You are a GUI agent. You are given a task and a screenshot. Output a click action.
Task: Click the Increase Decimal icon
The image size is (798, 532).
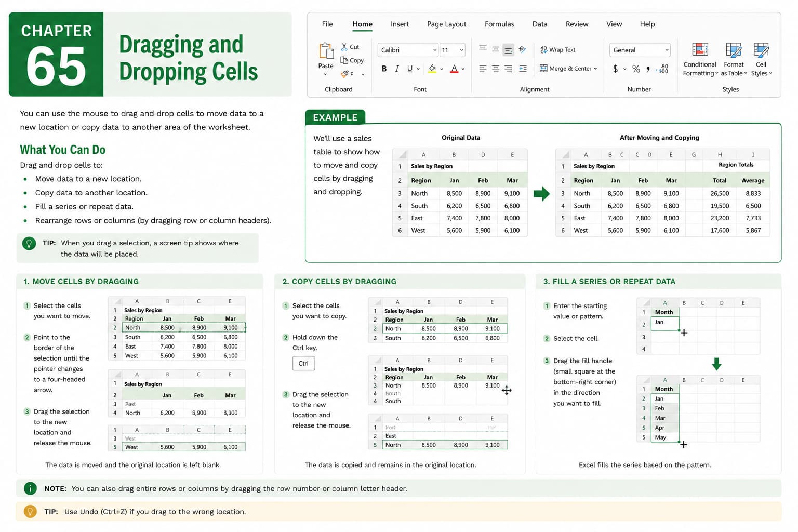(x=663, y=69)
